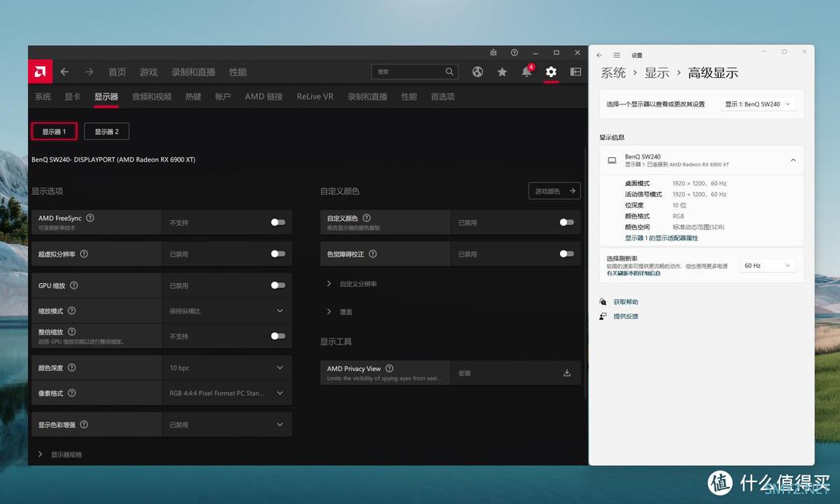The image size is (840, 504).
Task: Open 有关刷新率的详细信息 link
Action: 633,273
